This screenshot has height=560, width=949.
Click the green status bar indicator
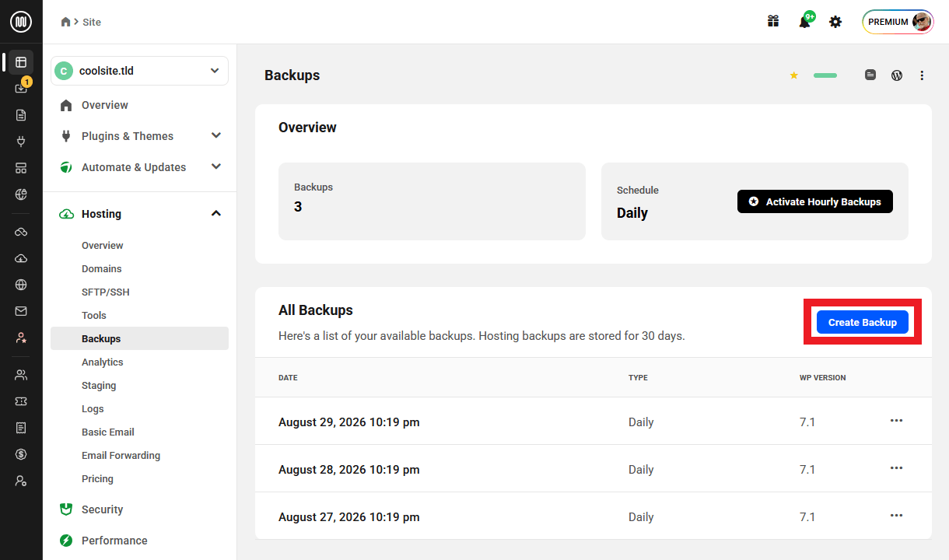click(825, 75)
